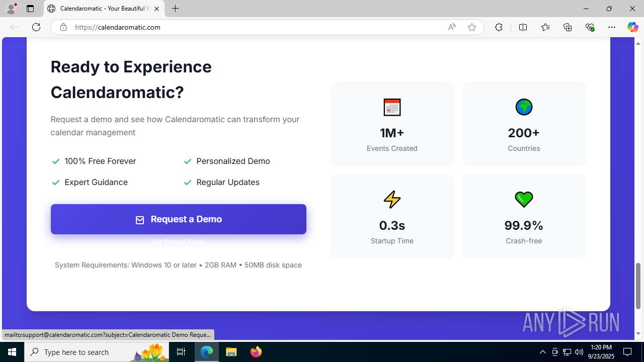Show hidden system tray icons
The width and height of the screenshot is (644, 362).
542,352
